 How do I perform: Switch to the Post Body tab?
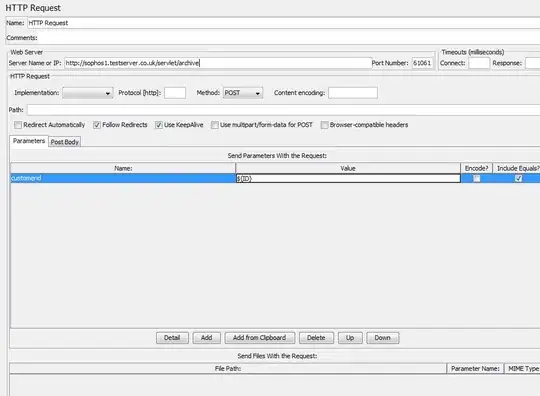pyautogui.click(x=65, y=142)
